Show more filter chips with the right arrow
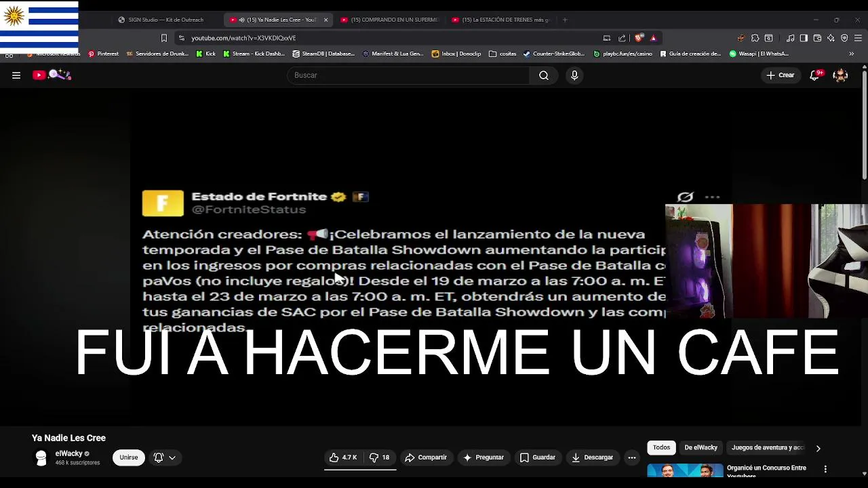The height and width of the screenshot is (488, 868). [818, 448]
